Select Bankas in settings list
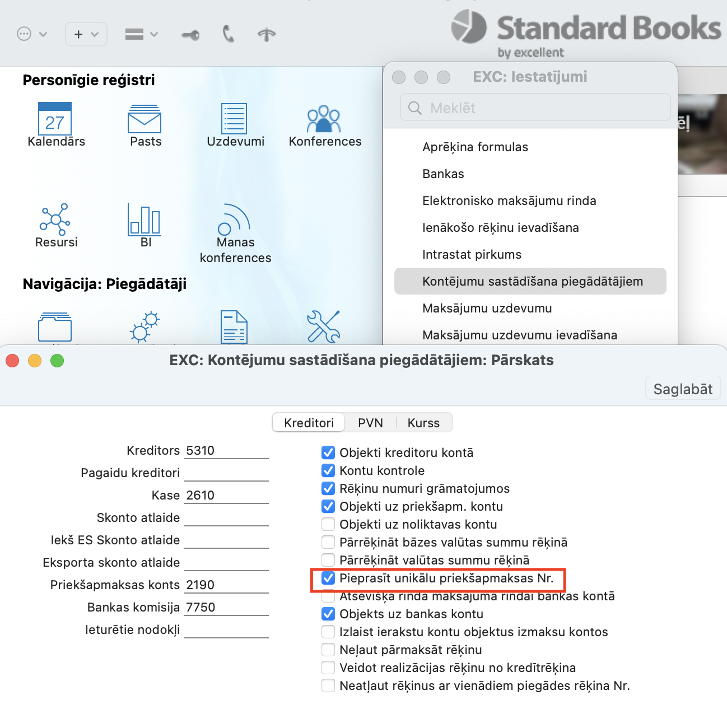The image size is (727, 728). 443,174
